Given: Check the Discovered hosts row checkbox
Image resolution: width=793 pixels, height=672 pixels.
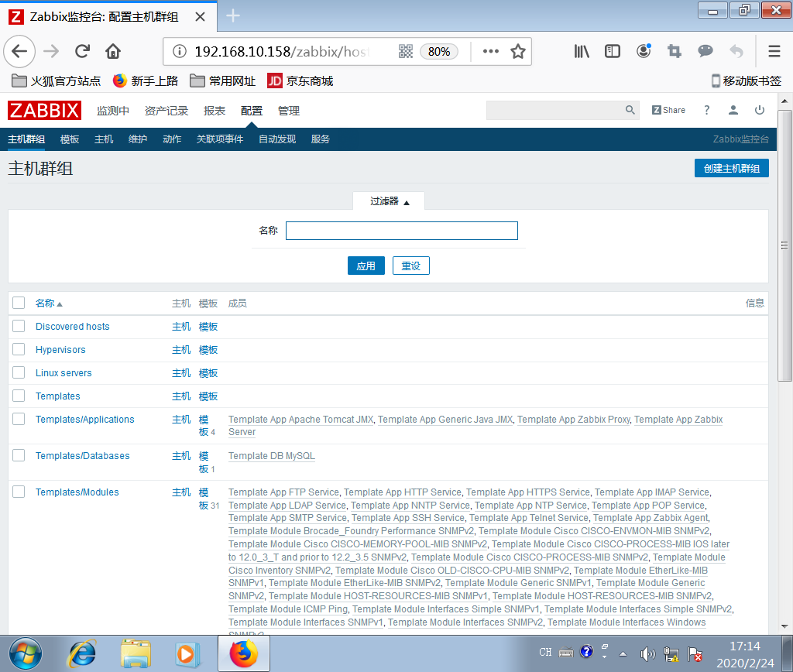Looking at the screenshot, I should point(19,326).
